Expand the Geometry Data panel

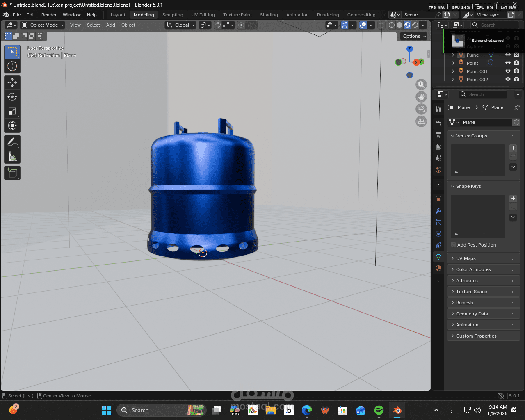(452, 314)
